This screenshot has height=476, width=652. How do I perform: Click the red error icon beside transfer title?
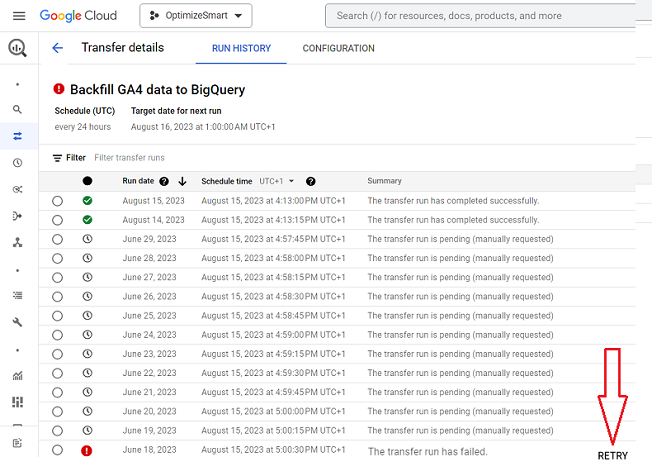click(59, 89)
